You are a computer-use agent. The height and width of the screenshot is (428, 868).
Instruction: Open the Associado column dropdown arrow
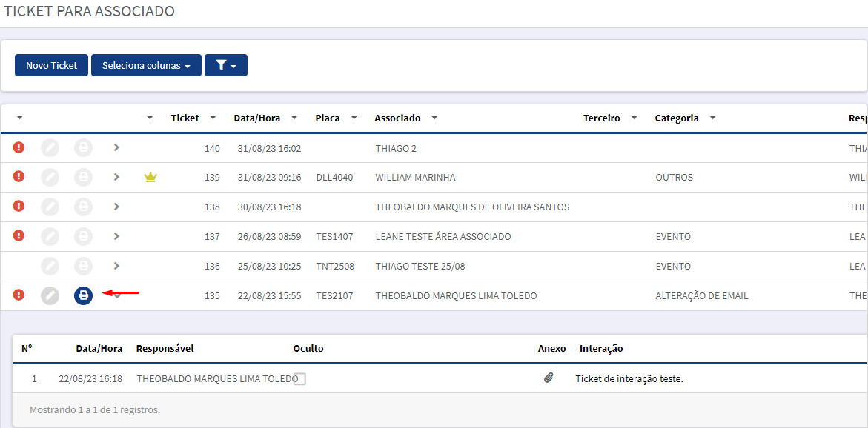click(434, 118)
